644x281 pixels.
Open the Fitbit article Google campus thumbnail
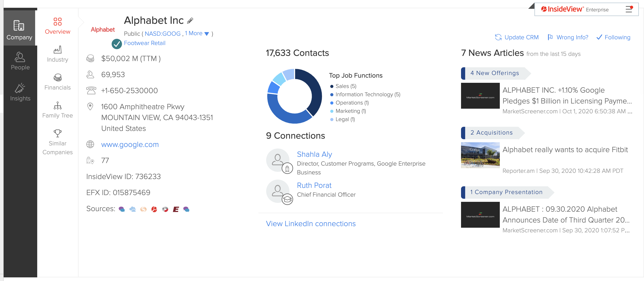480,155
